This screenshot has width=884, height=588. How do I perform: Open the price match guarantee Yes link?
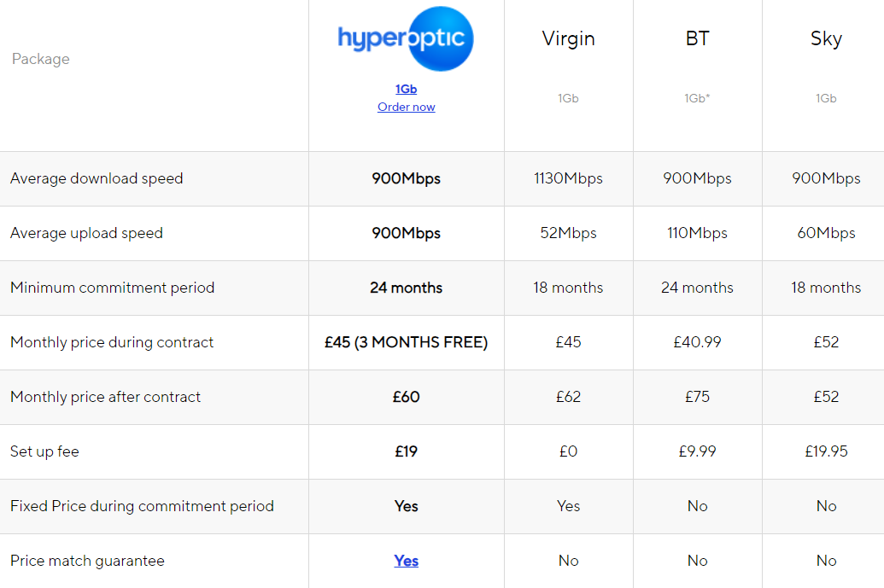406,561
